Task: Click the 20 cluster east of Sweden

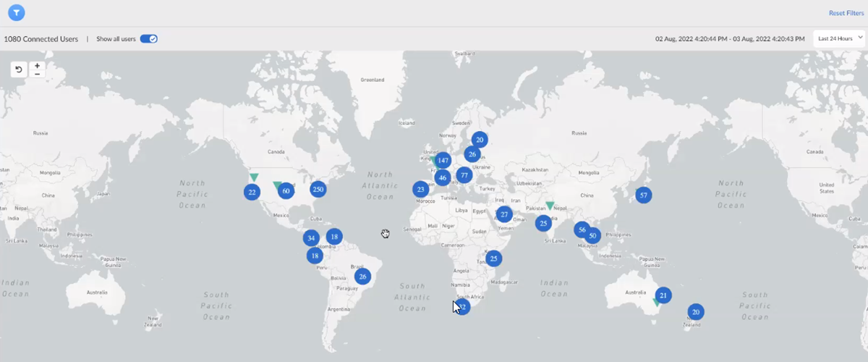Action: (x=480, y=140)
